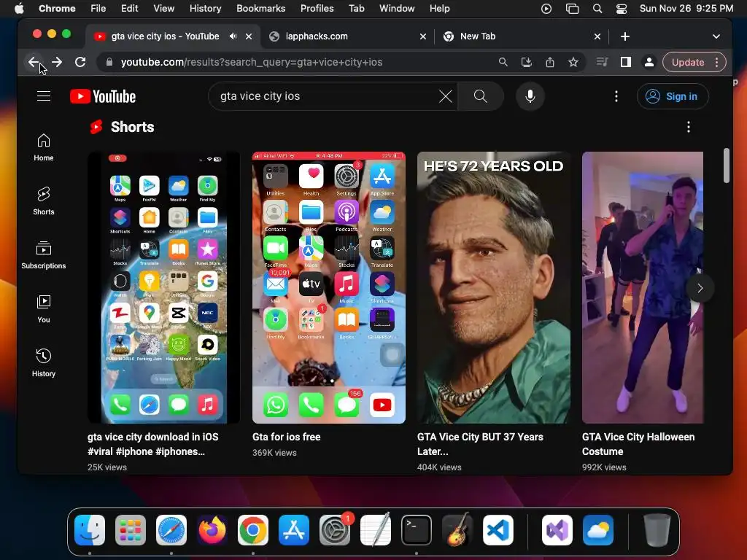This screenshot has height=560, width=747.
Task: Open short 'gta vice city download in iOS'
Action: (x=163, y=287)
